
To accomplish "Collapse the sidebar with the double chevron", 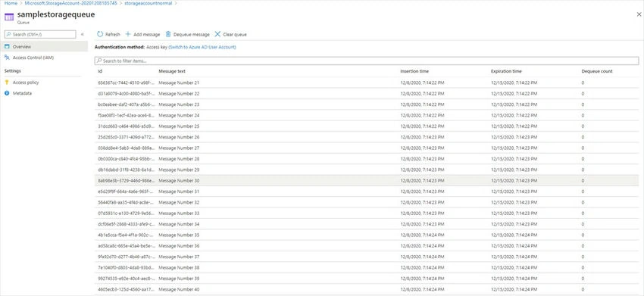I will click(x=82, y=35).
